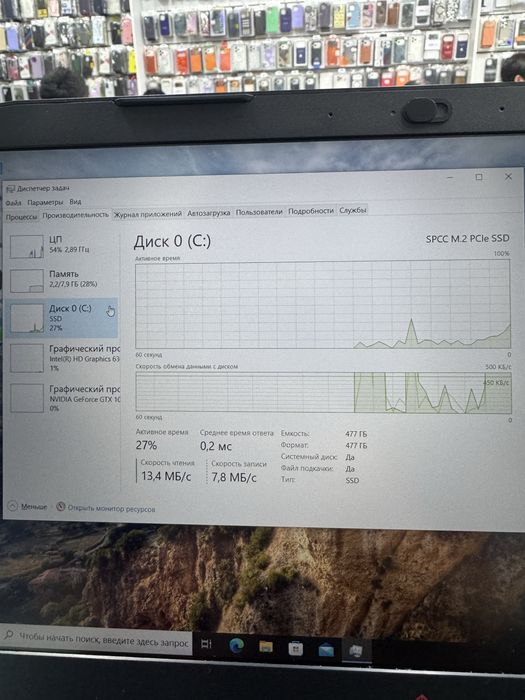
Task: Open resource monitor link
Action: pos(106,508)
